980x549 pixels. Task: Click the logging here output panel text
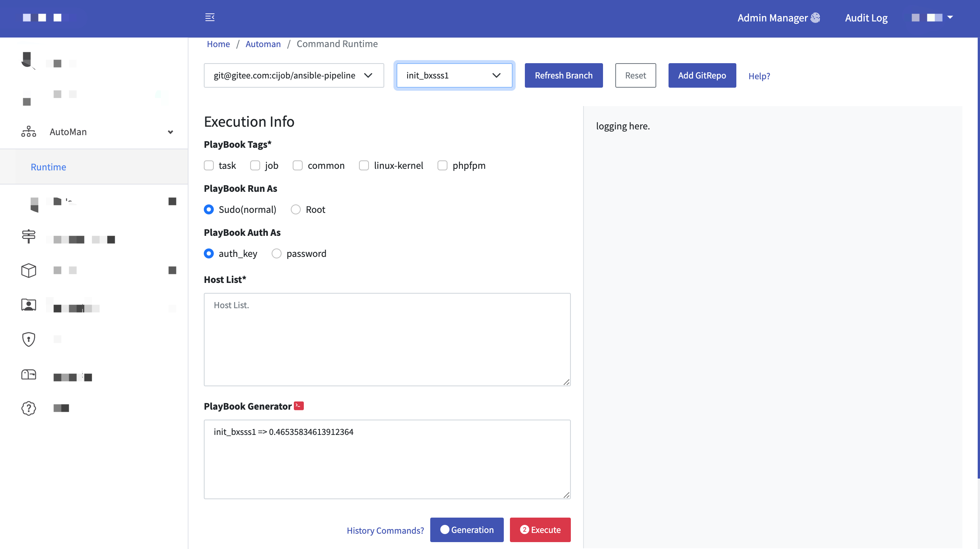point(623,126)
